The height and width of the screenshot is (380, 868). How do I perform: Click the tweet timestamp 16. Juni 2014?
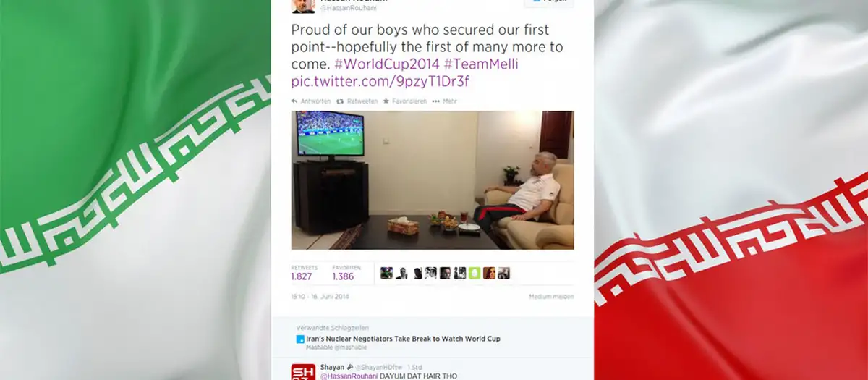(330, 297)
